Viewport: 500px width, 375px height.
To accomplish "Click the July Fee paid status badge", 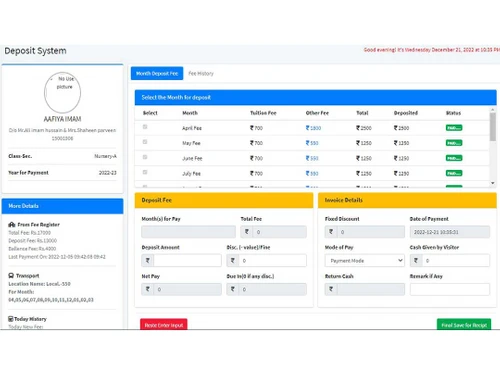I will [x=454, y=173].
